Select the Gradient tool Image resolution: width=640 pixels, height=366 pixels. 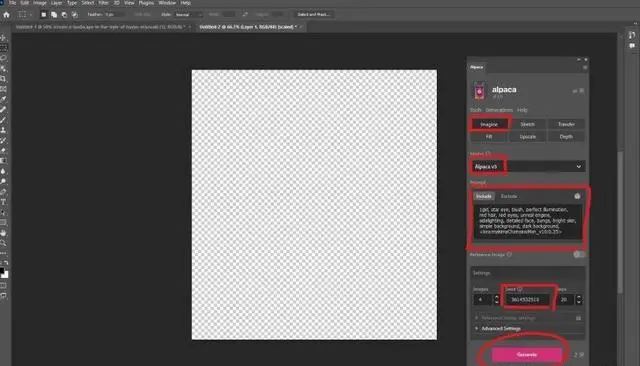point(3,161)
